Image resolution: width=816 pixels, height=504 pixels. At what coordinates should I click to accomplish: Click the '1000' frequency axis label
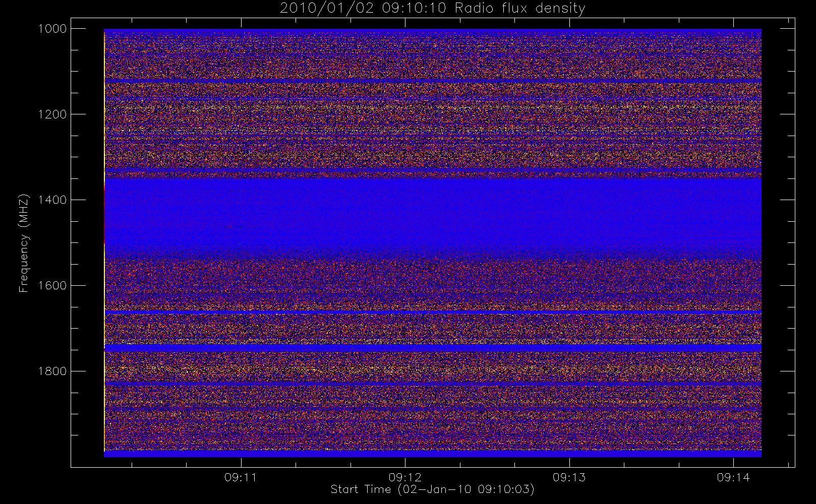pos(52,29)
